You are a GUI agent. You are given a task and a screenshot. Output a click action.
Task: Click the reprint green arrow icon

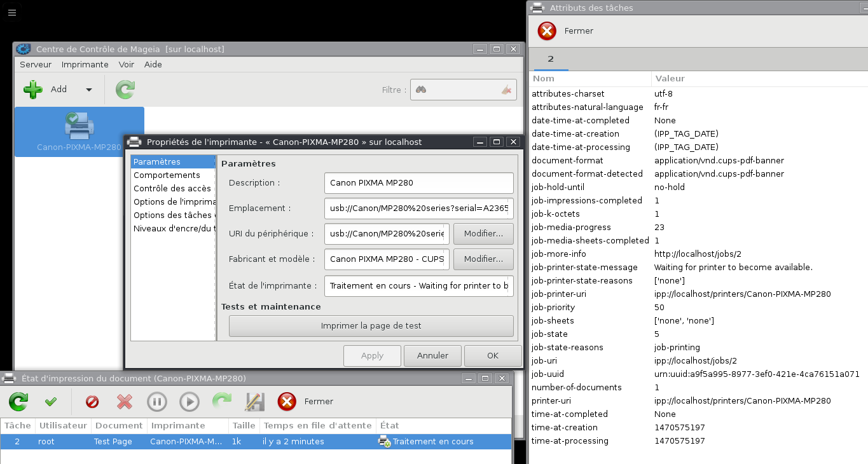[x=222, y=402]
